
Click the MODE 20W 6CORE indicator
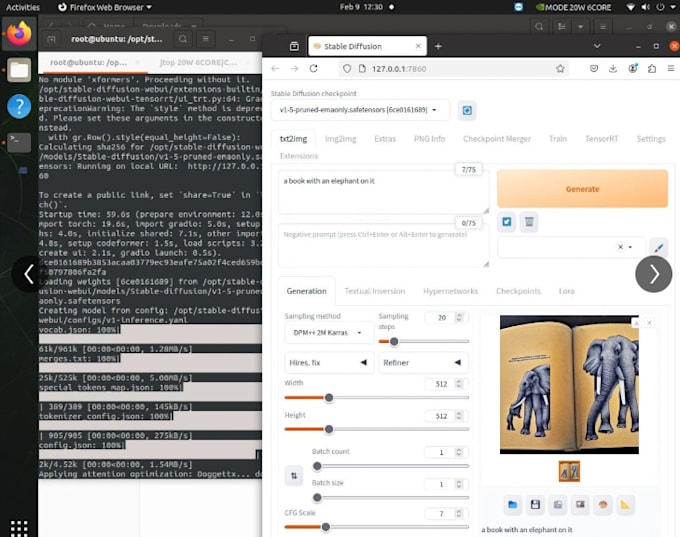tap(573, 7)
